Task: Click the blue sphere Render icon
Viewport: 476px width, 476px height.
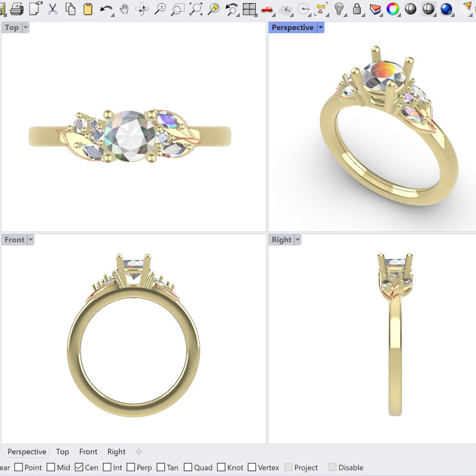Action: pyautogui.click(x=446, y=9)
